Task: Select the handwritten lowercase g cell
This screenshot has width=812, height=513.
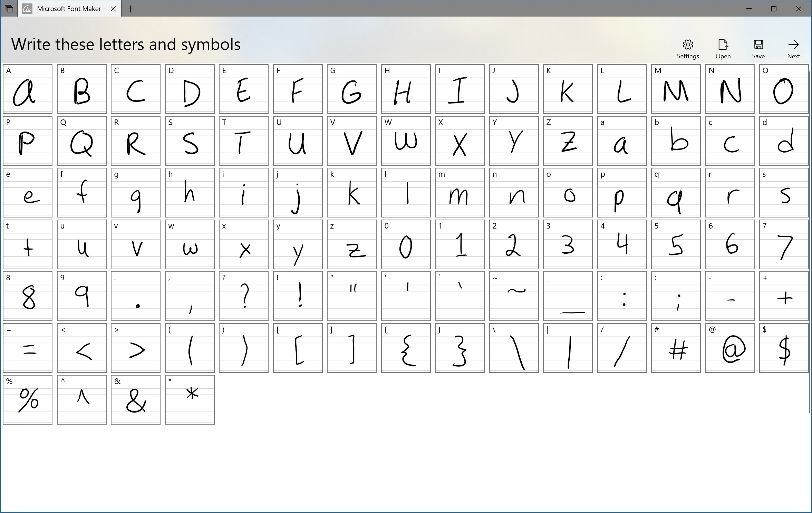Action: [136, 192]
